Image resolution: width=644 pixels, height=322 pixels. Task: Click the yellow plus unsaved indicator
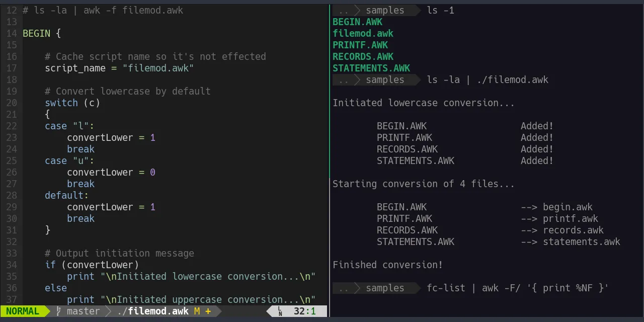point(208,311)
